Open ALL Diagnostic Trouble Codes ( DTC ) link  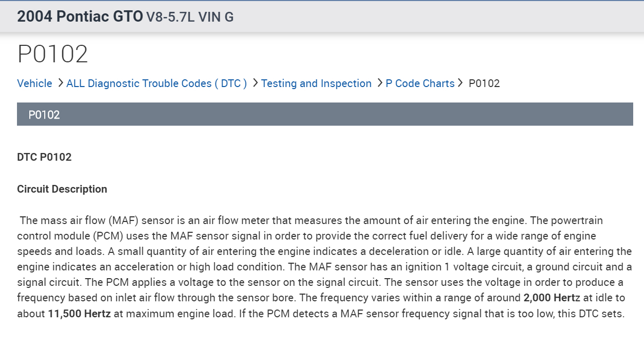[156, 83]
